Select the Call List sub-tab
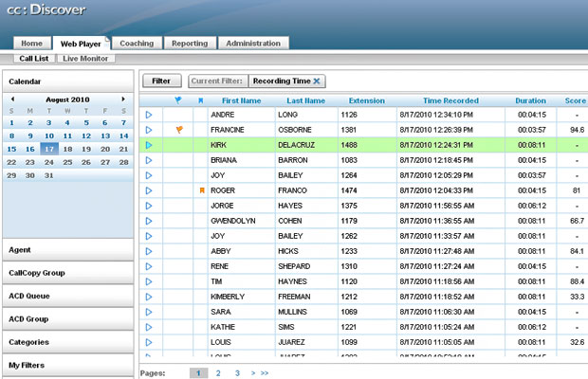 pos(34,59)
